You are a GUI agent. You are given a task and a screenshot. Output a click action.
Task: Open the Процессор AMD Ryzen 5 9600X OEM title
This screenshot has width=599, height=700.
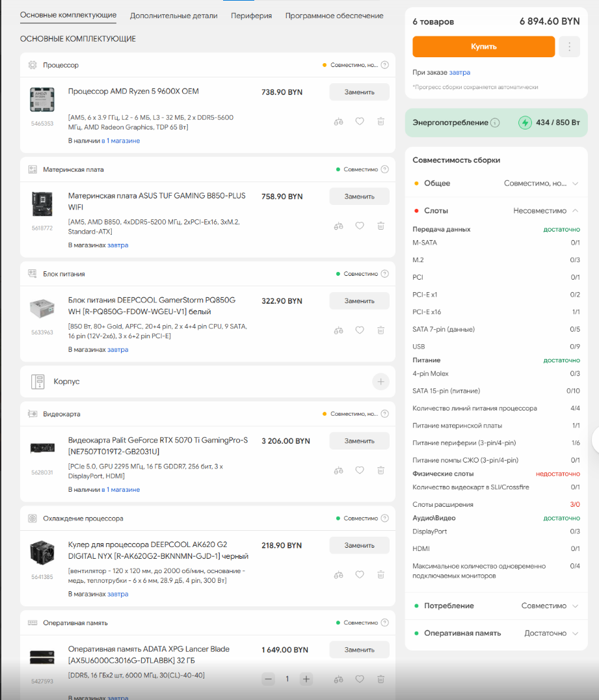[133, 92]
